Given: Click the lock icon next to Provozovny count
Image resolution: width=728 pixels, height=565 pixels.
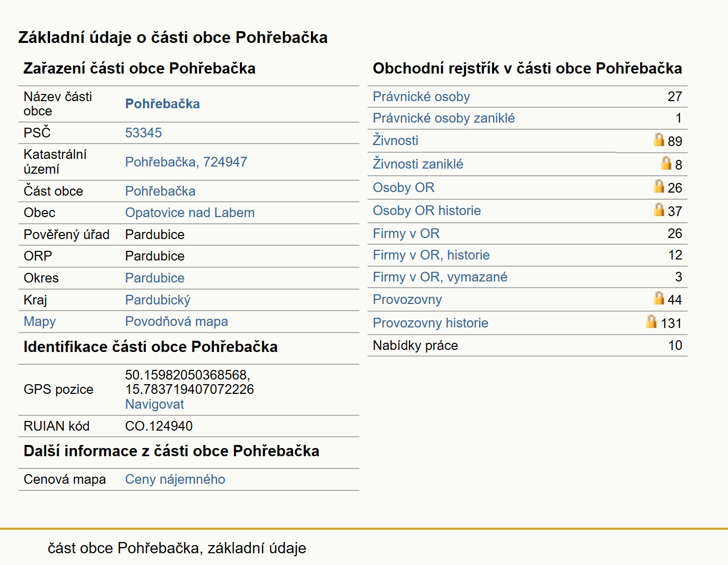Looking at the screenshot, I should click(x=659, y=298).
